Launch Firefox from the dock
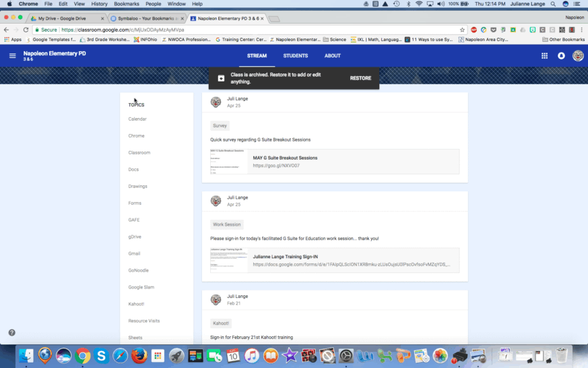Viewport: 588px width, 368px height. 139,356
